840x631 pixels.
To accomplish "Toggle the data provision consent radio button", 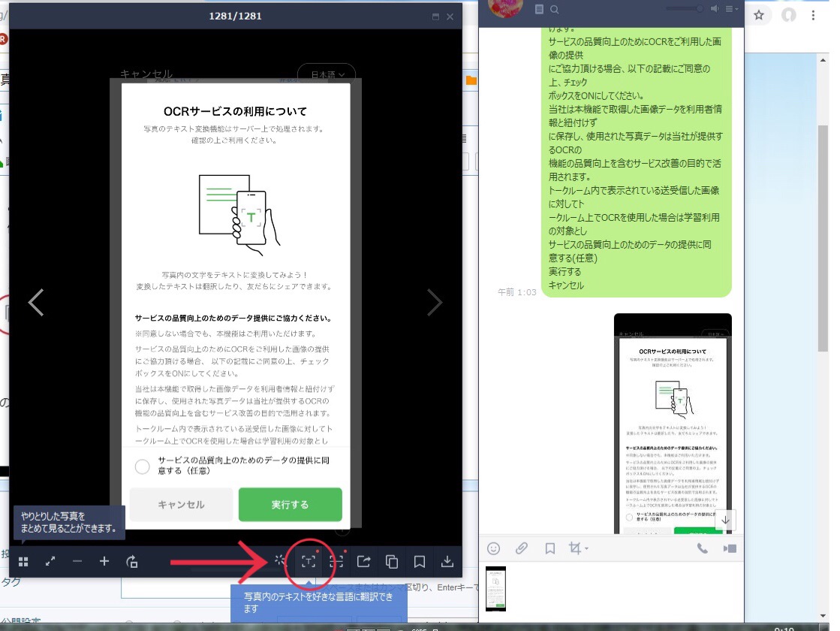I will pos(142,466).
